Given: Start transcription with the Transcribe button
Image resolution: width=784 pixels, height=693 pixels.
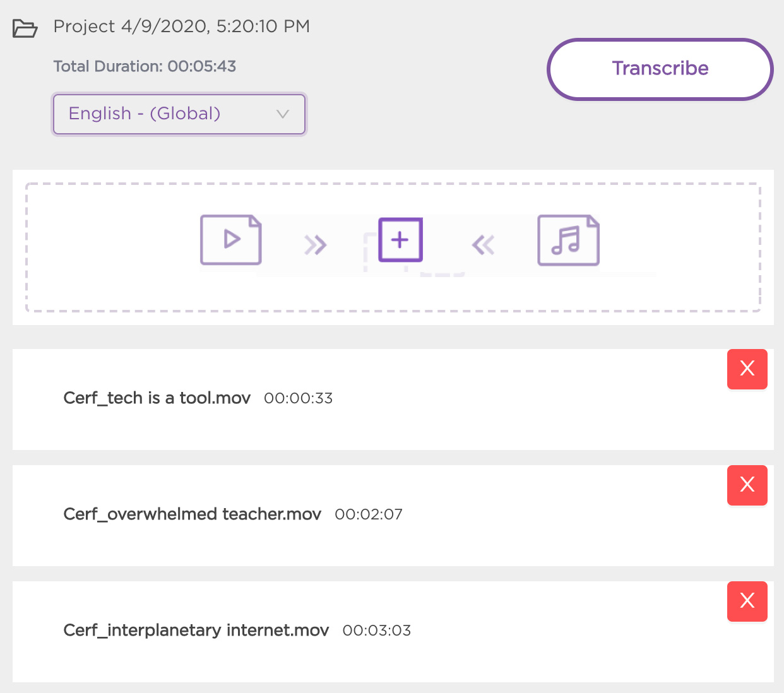Looking at the screenshot, I should (x=660, y=69).
